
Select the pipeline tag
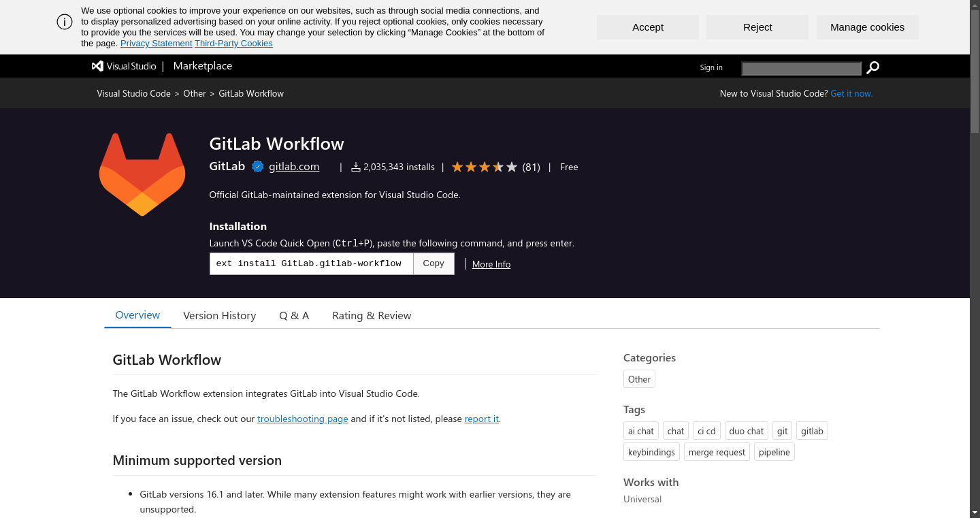774,452
